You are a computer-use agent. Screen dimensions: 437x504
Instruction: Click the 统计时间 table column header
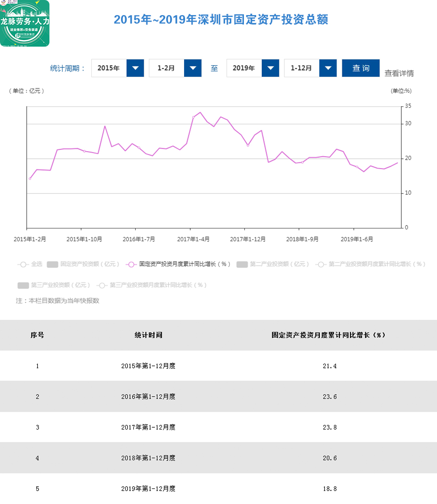click(148, 335)
